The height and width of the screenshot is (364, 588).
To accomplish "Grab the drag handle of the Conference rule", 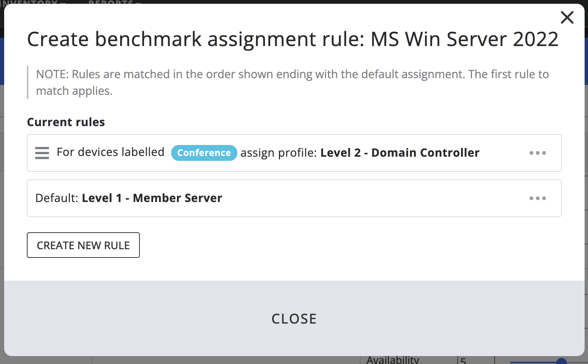I will [42, 153].
